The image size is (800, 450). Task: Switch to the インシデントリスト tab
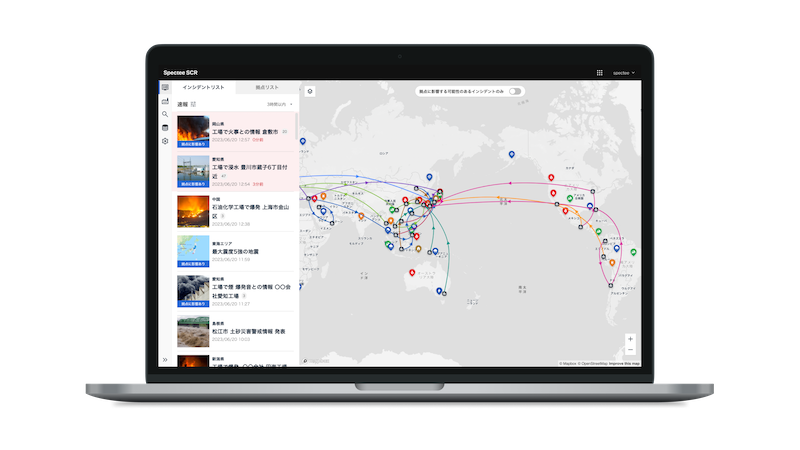pos(204,89)
